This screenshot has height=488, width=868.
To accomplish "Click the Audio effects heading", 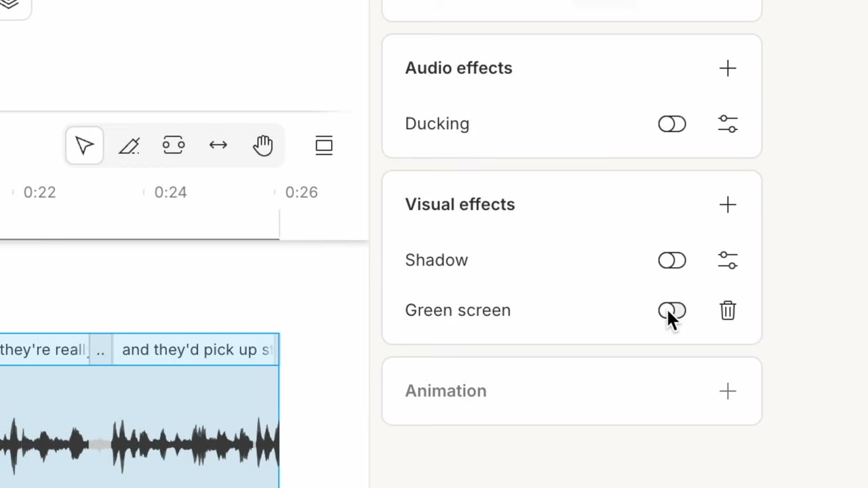I will click(458, 68).
